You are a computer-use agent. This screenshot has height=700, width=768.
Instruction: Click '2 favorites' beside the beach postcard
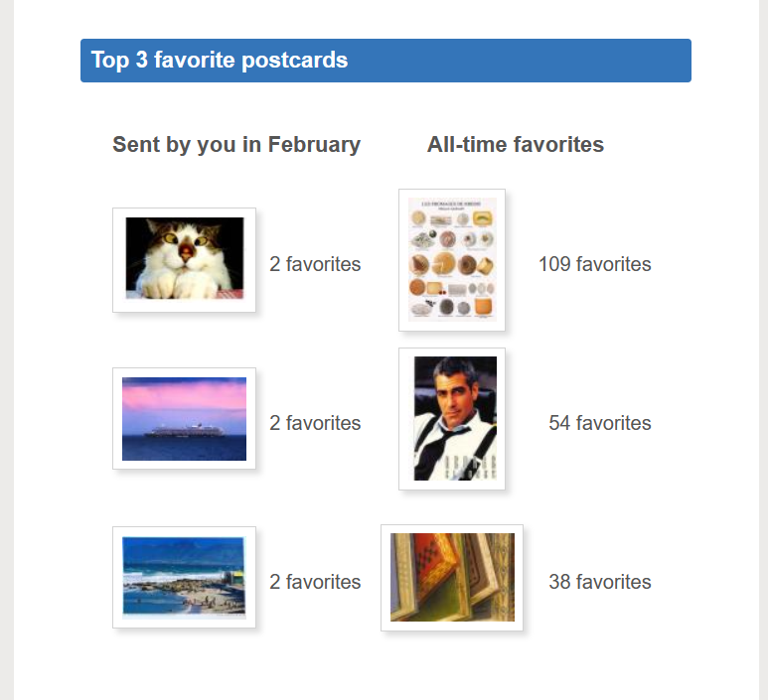point(315,582)
